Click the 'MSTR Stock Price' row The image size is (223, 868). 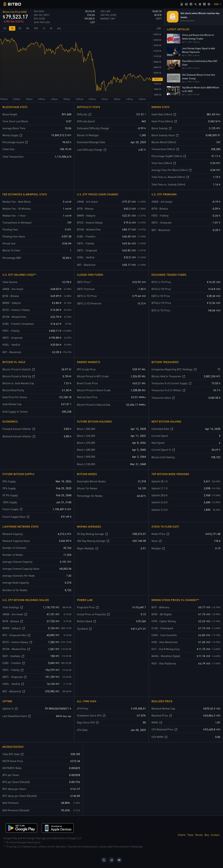[x=41, y=761]
